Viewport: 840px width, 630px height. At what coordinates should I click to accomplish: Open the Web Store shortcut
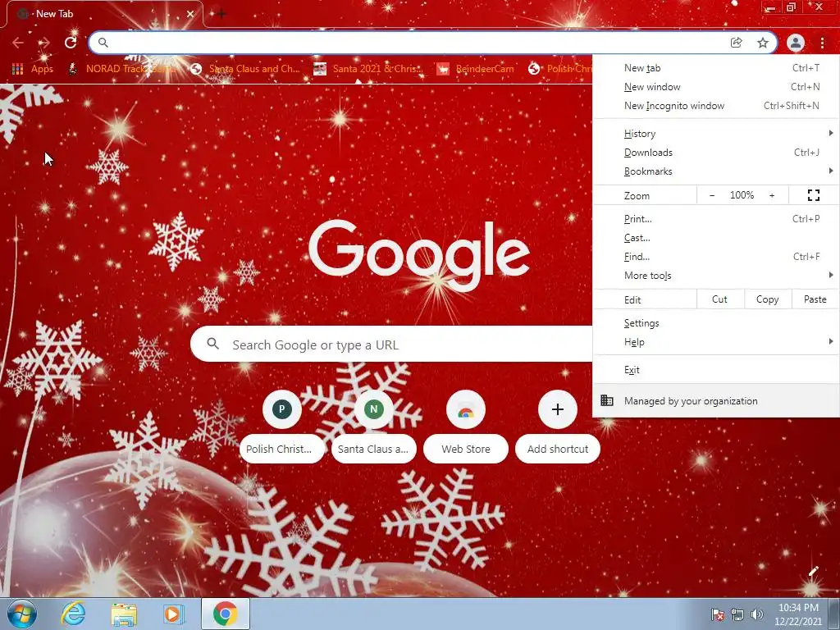click(x=466, y=427)
